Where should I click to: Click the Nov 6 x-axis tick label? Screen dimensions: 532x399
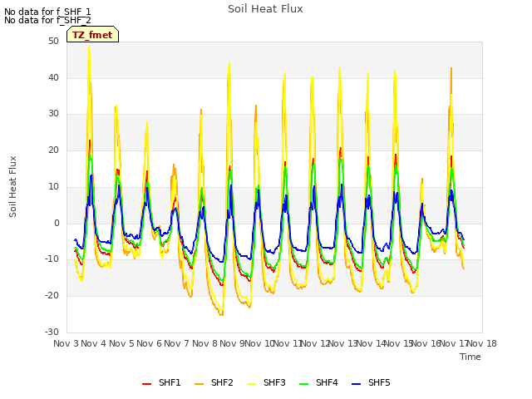[149, 343]
